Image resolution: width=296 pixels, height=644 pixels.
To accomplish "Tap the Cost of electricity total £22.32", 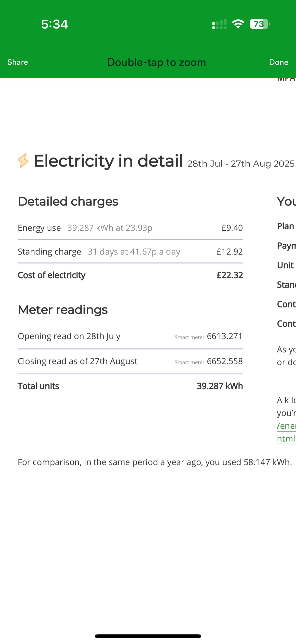I will click(229, 275).
